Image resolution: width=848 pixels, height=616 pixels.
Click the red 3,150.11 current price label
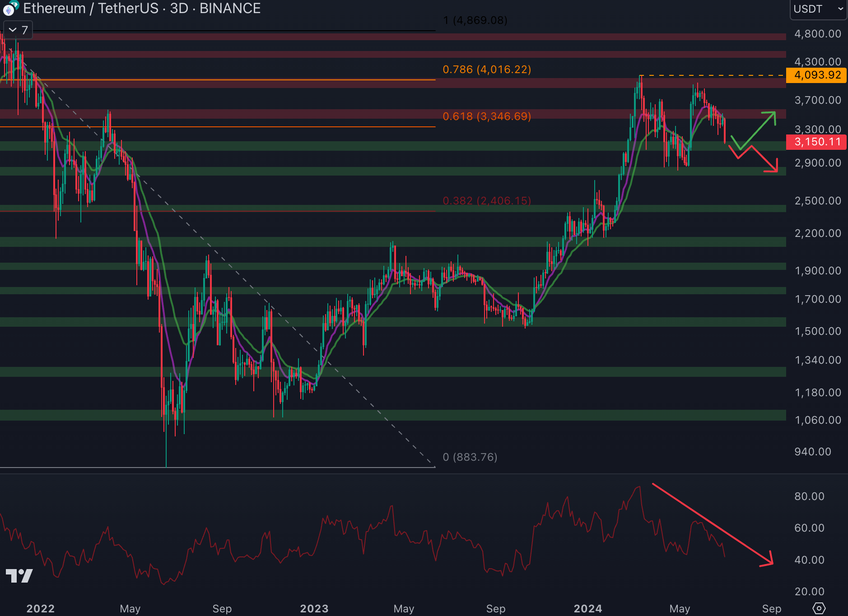816,142
